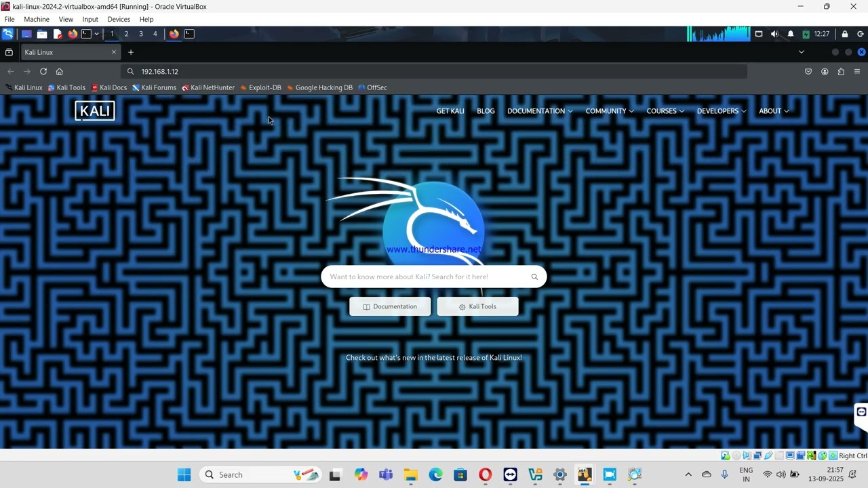Focus the running terminal window button in panel
This screenshot has height=488, width=868.
(x=190, y=34)
